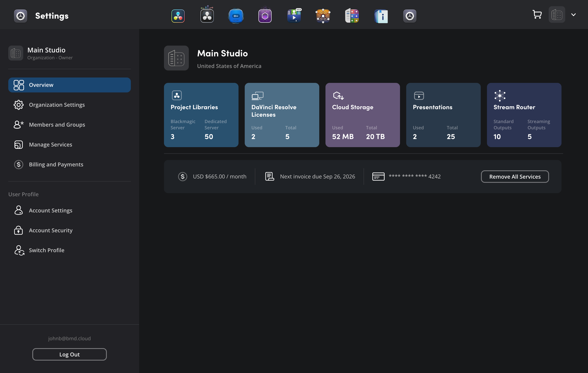Click the large Main Studio building avatar

pos(176,58)
